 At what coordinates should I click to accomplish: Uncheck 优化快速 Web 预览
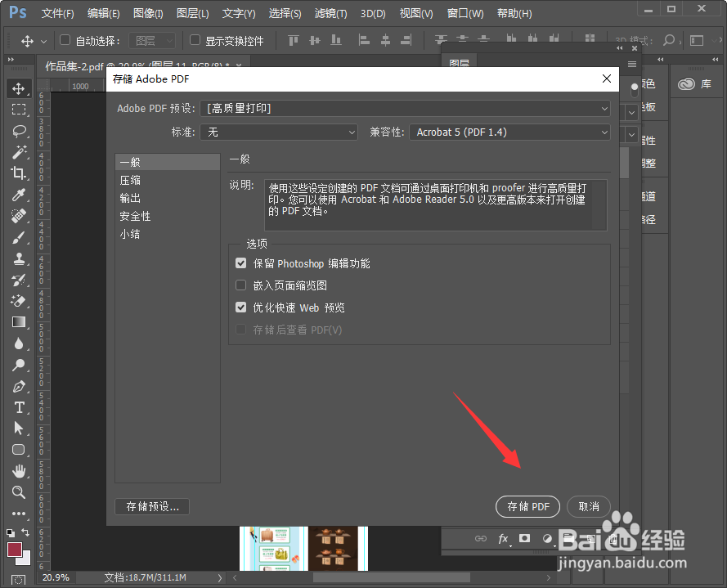click(x=240, y=307)
